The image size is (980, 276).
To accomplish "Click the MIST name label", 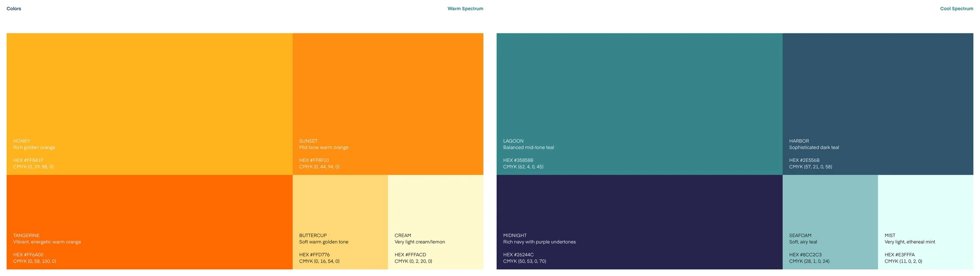I will point(890,236).
